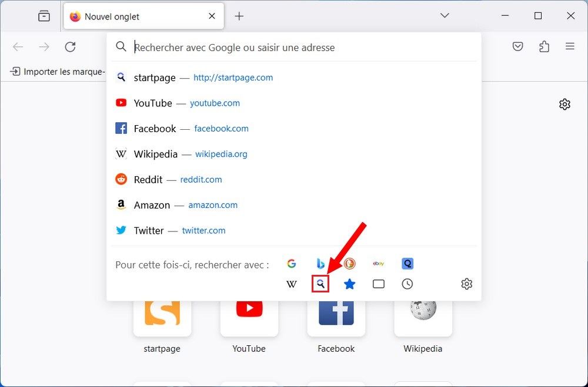Follow the youtube.com suggestion link

point(215,103)
